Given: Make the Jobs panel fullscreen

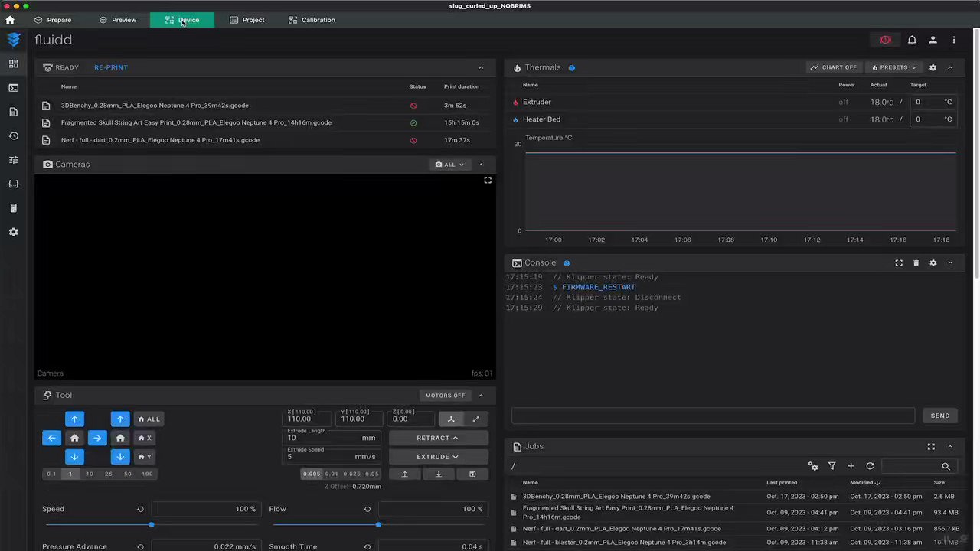Looking at the screenshot, I should pyautogui.click(x=931, y=447).
